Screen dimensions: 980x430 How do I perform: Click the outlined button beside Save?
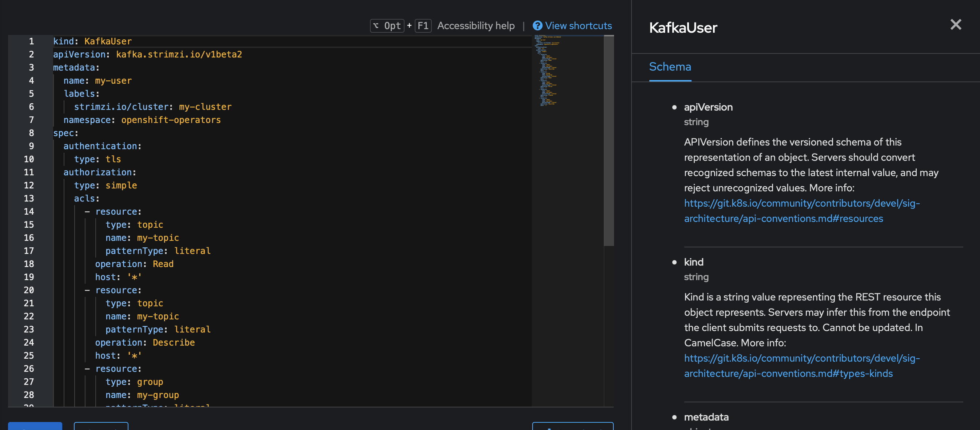(101, 427)
